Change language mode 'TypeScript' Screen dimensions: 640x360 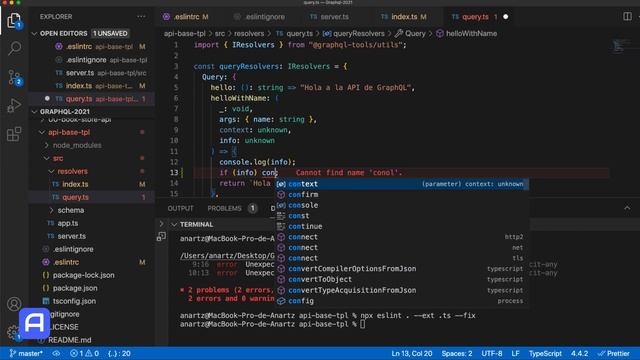545,353
